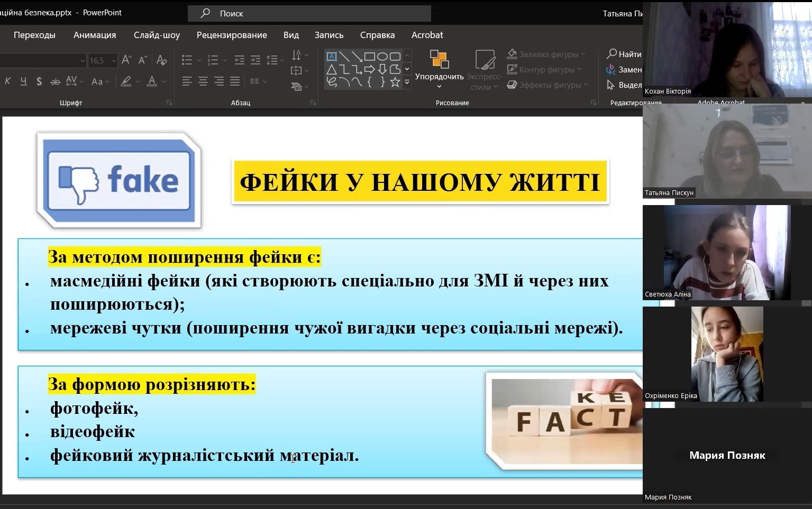Apply the font color swatch button
The width and height of the screenshot is (812, 509).
click(152, 81)
